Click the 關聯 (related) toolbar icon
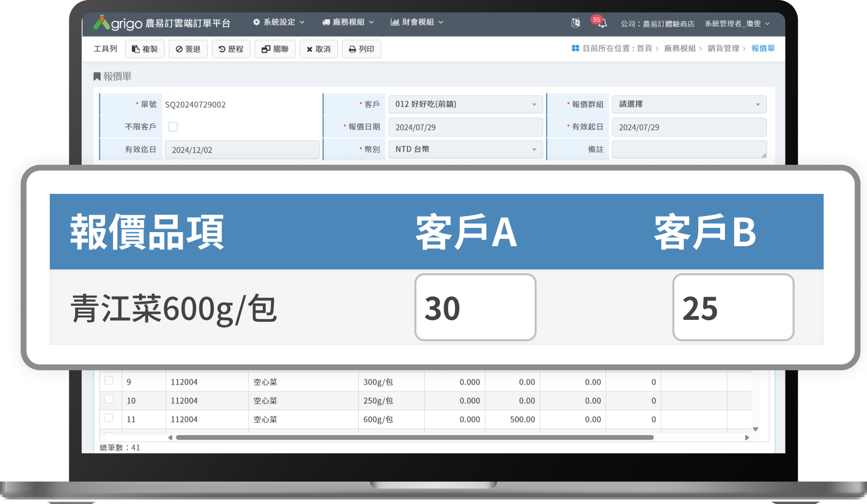The height and width of the screenshot is (504, 867). click(x=274, y=49)
